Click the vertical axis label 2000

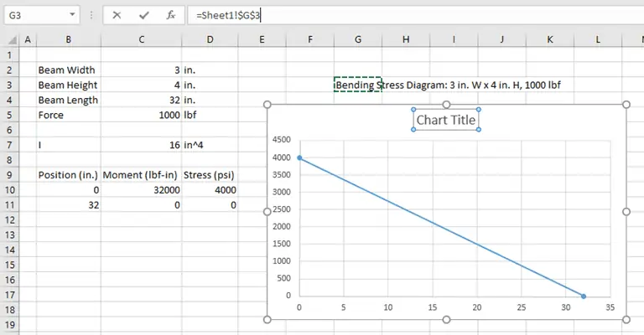coord(282,226)
